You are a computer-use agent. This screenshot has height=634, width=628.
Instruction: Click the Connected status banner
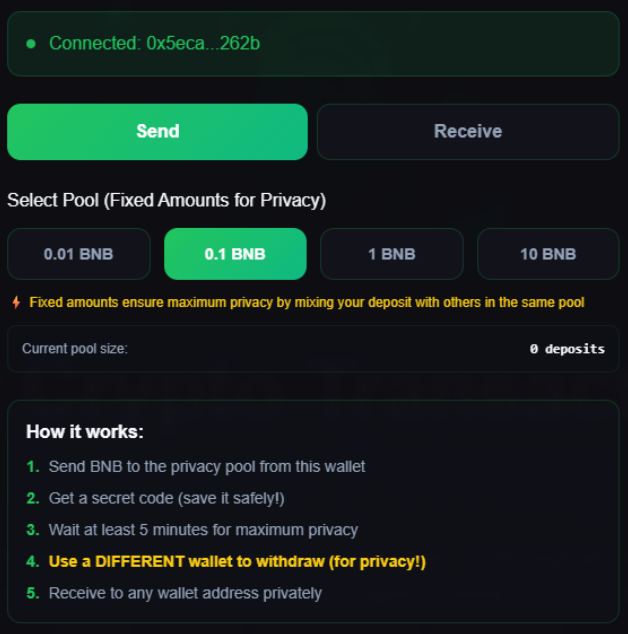coord(400,43)
